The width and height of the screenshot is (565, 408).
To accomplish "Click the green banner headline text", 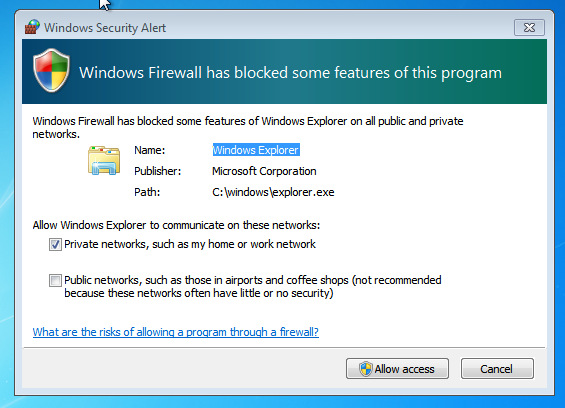I will click(x=290, y=72).
